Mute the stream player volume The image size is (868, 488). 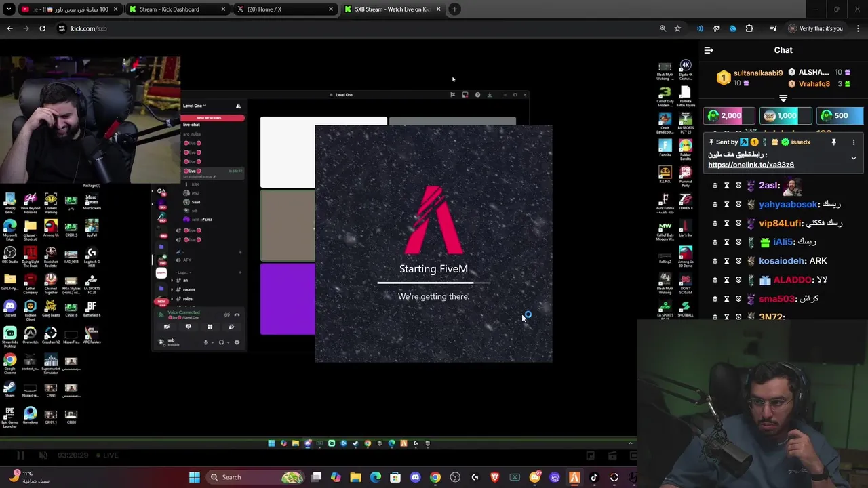pos(43,455)
